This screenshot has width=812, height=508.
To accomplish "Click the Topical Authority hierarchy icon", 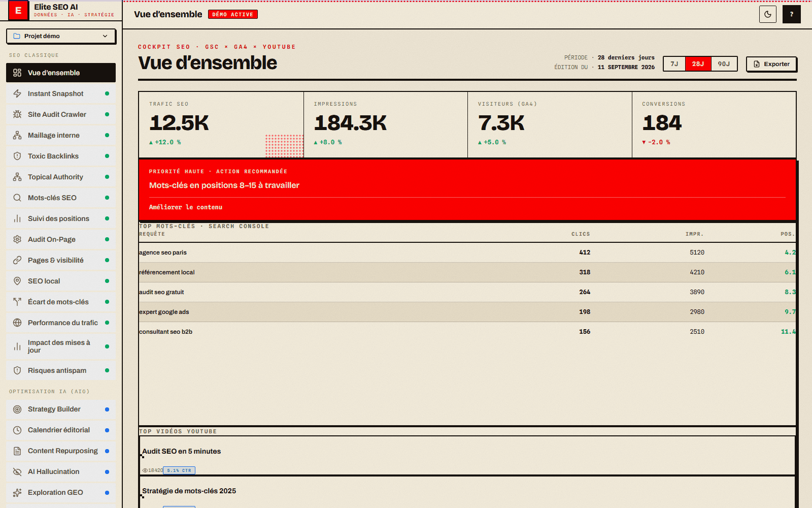I will pyautogui.click(x=17, y=177).
